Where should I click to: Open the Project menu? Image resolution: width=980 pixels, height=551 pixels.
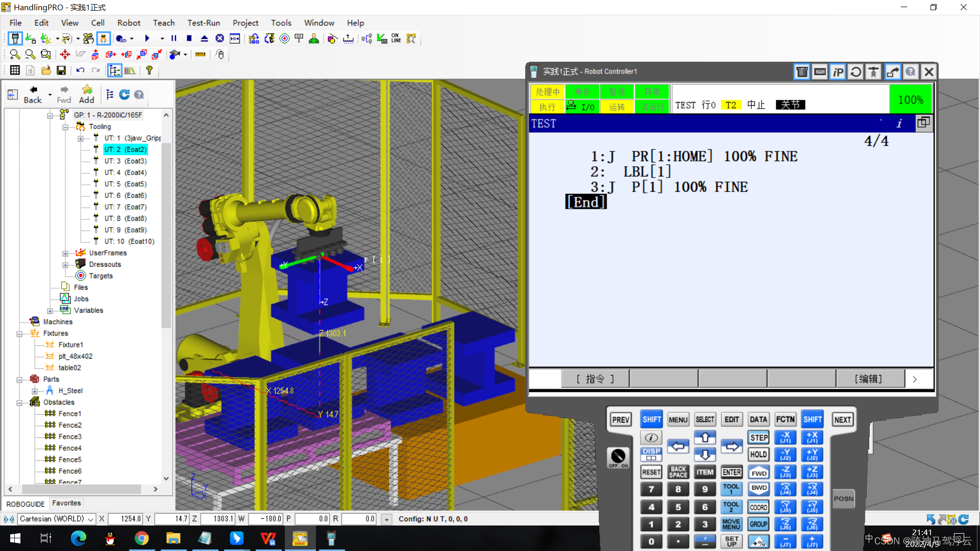(x=246, y=23)
